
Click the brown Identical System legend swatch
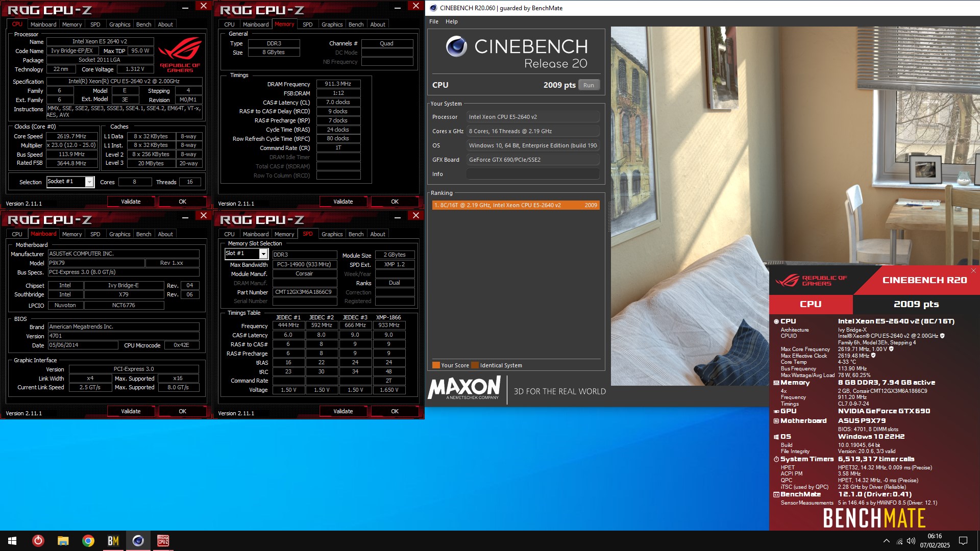click(x=475, y=365)
